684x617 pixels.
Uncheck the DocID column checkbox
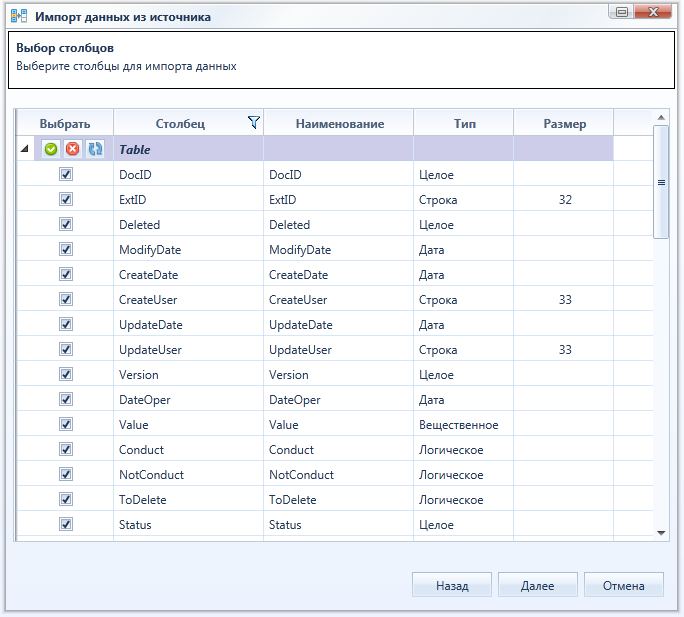coord(66,175)
